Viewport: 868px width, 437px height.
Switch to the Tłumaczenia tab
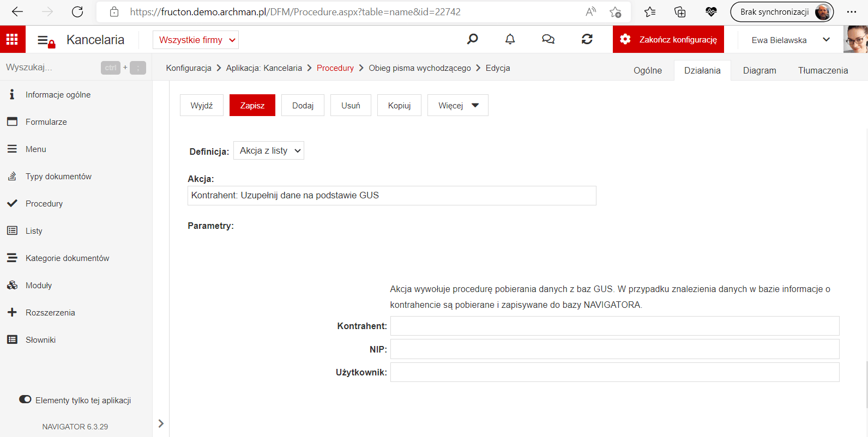point(823,70)
